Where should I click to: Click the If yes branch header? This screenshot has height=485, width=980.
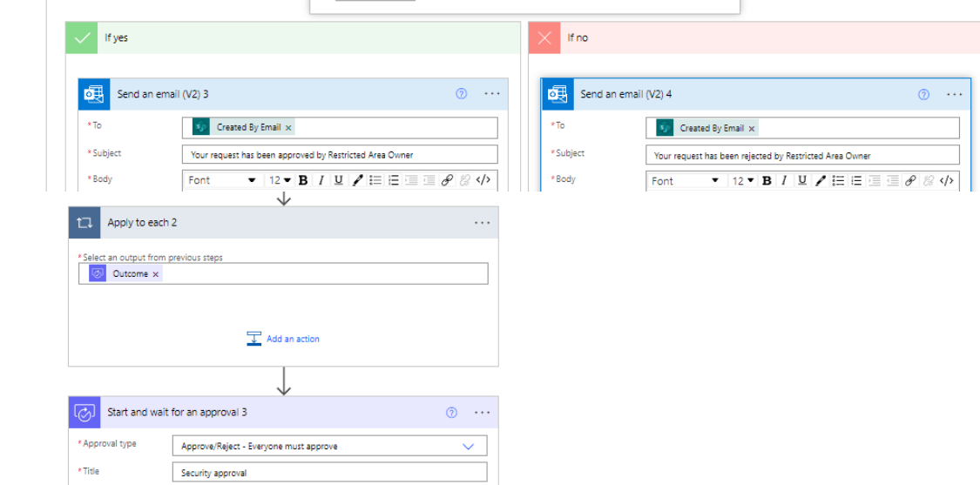click(x=293, y=38)
